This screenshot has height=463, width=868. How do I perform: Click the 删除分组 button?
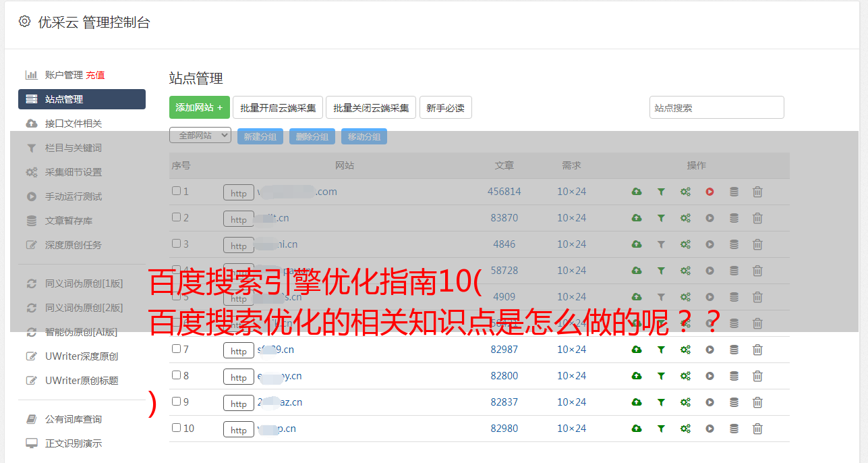coord(312,136)
